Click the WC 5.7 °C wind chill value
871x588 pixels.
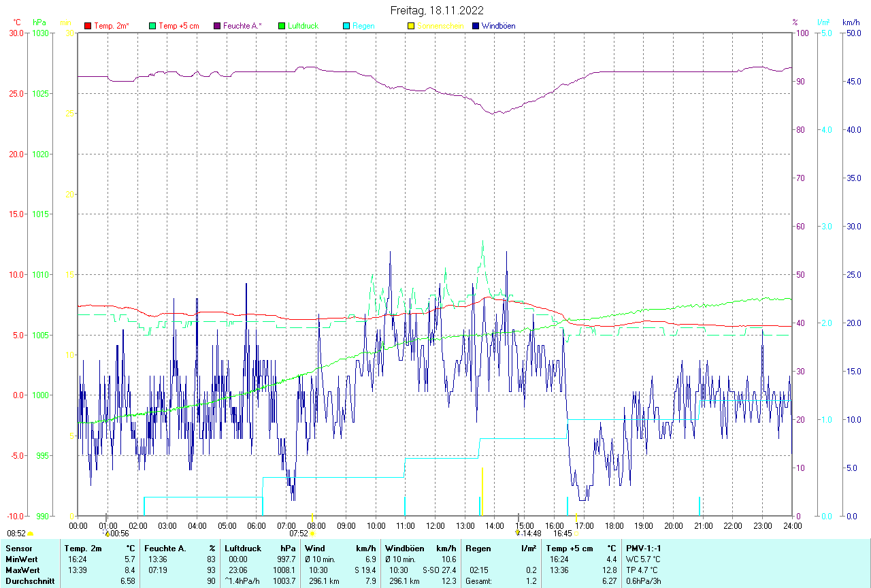coord(643,559)
